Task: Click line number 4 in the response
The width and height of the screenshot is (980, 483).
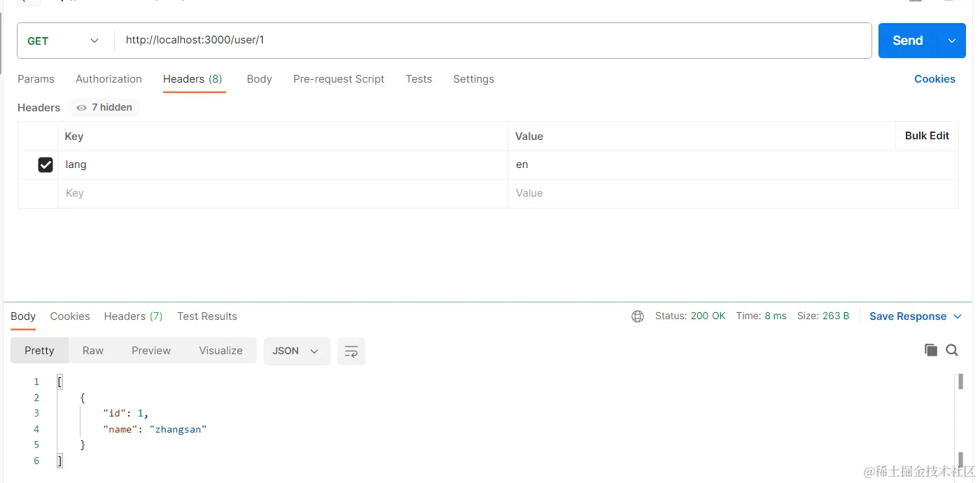Action: (x=36, y=429)
